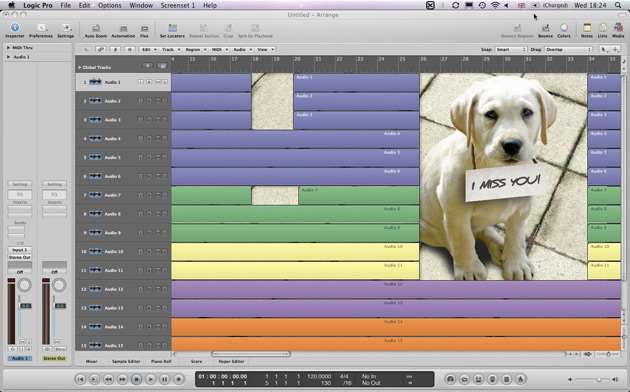Toggle Cycle mode in the transport

click(x=465, y=379)
